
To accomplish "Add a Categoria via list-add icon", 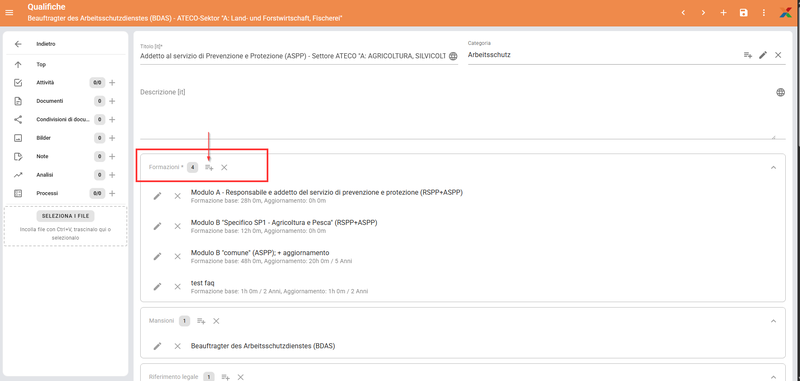I will (x=747, y=55).
